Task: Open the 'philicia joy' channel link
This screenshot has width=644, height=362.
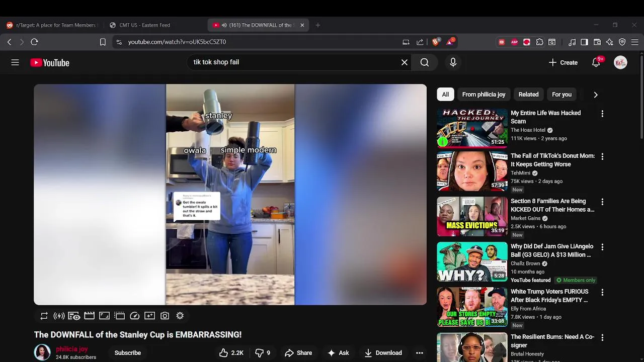Action: (x=71, y=349)
